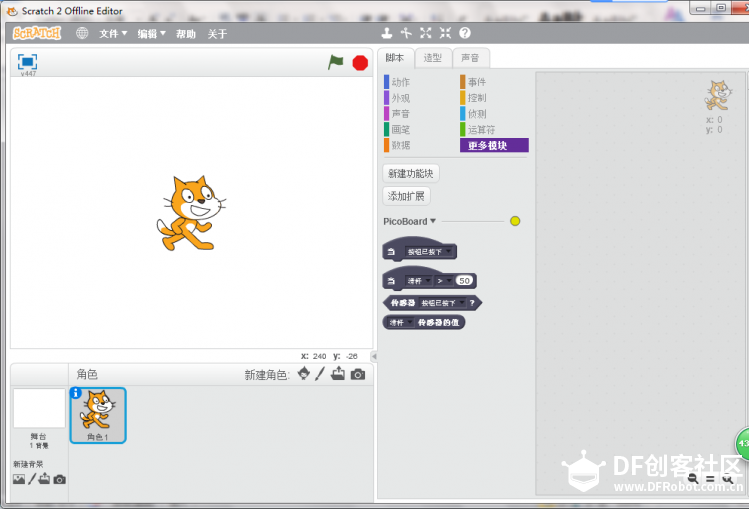Upload a sprite from a file

click(x=338, y=373)
